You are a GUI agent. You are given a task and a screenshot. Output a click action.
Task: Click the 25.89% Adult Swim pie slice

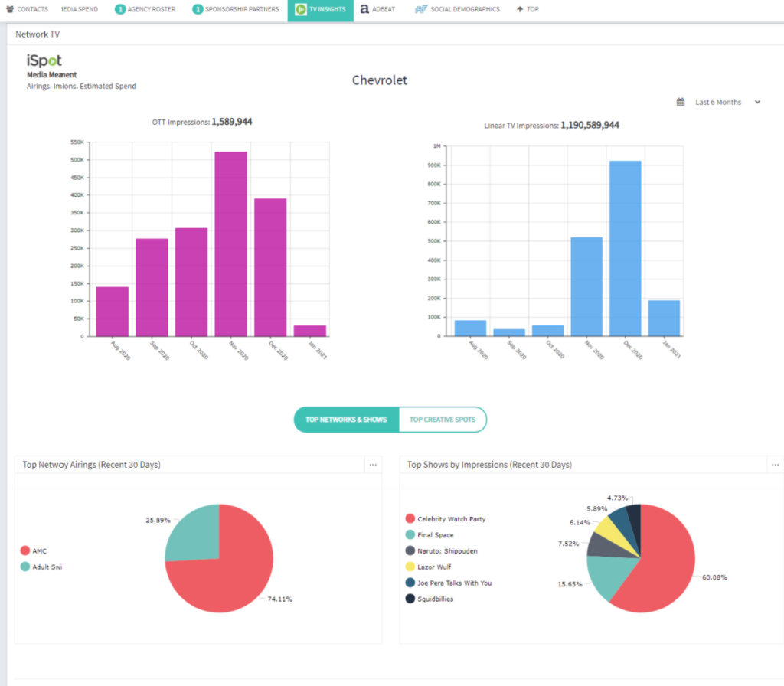coord(195,535)
